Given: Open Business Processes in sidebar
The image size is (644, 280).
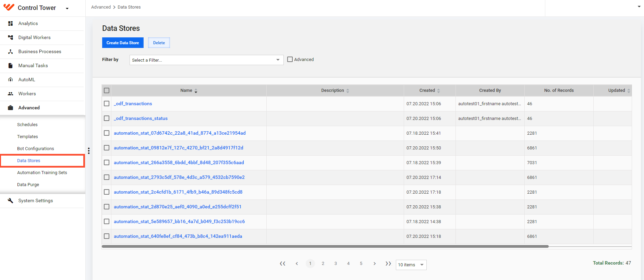Looking at the screenshot, I should [40, 51].
